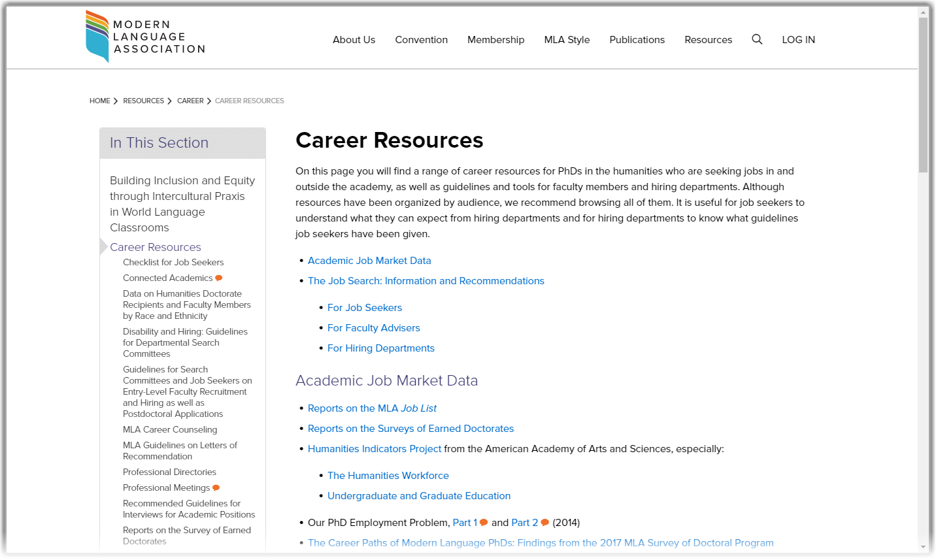This screenshot has width=936, height=560.
Task: Click the orange bubble icon after Part 2
Action: click(545, 523)
